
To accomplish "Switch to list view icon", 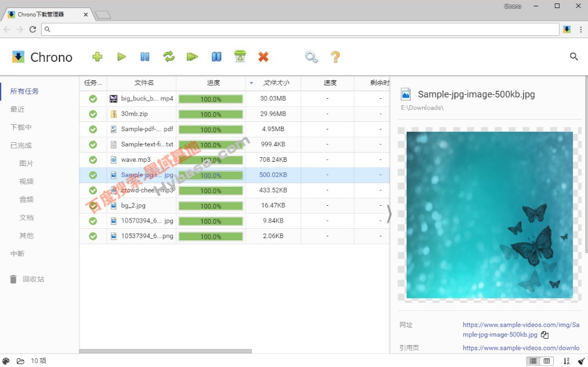I will 533,361.
